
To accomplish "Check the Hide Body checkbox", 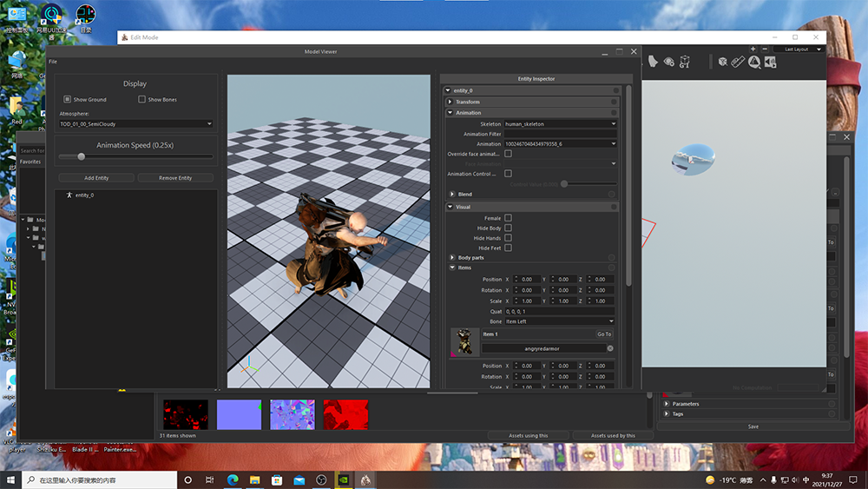I will coord(508,228).
